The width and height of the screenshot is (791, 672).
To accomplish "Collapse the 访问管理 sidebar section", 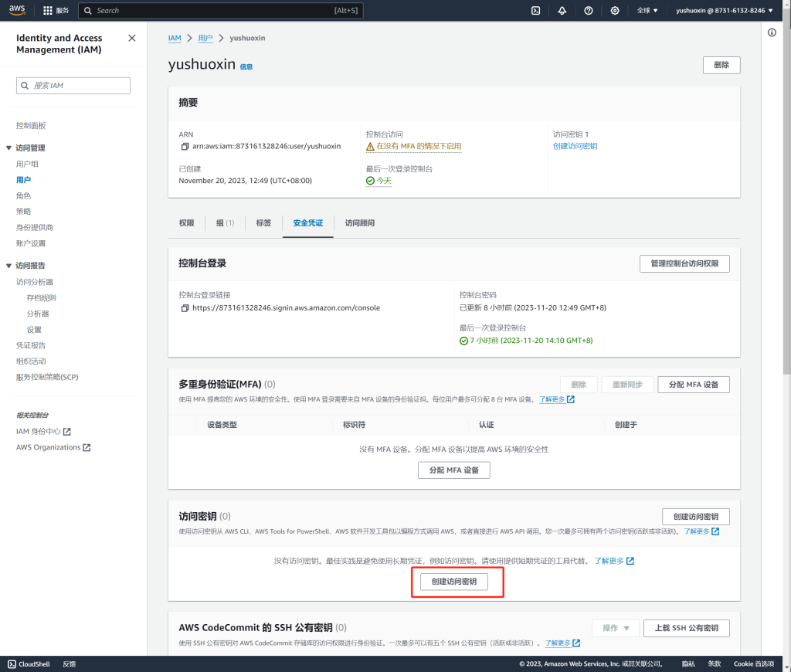I will pyautogui.click(x=8, y=148).
